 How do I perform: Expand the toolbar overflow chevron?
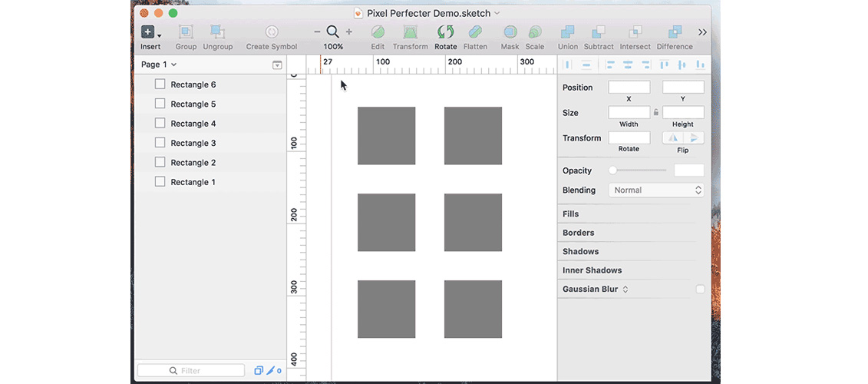[702, 32]
